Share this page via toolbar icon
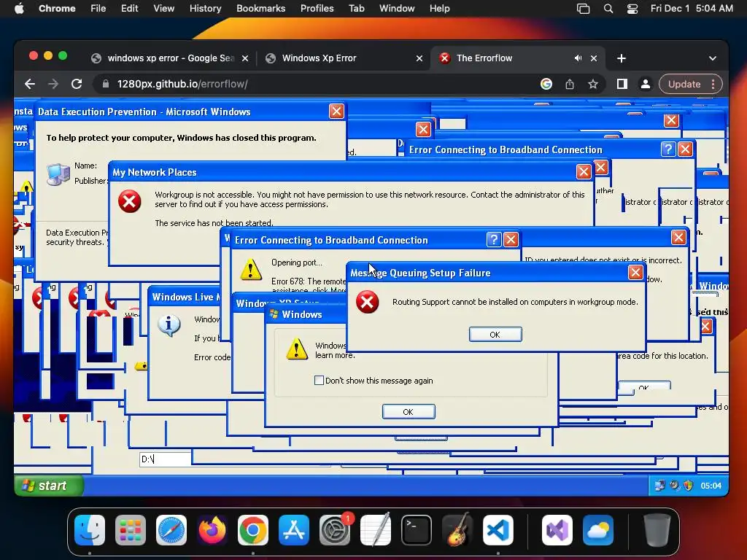This screenshot has height=560, width=747. tap(570, 85)
